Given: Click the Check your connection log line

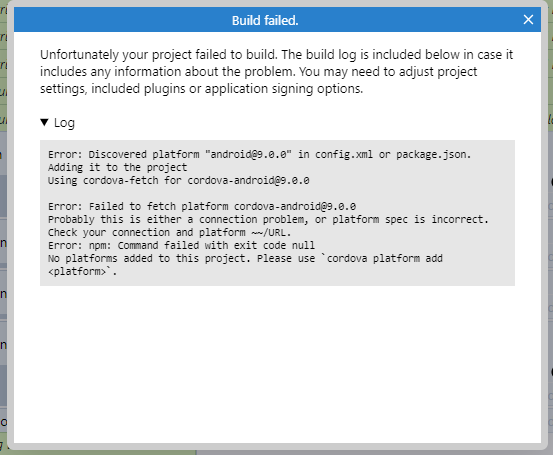Looking at the screenshot, I should point(170,232).
